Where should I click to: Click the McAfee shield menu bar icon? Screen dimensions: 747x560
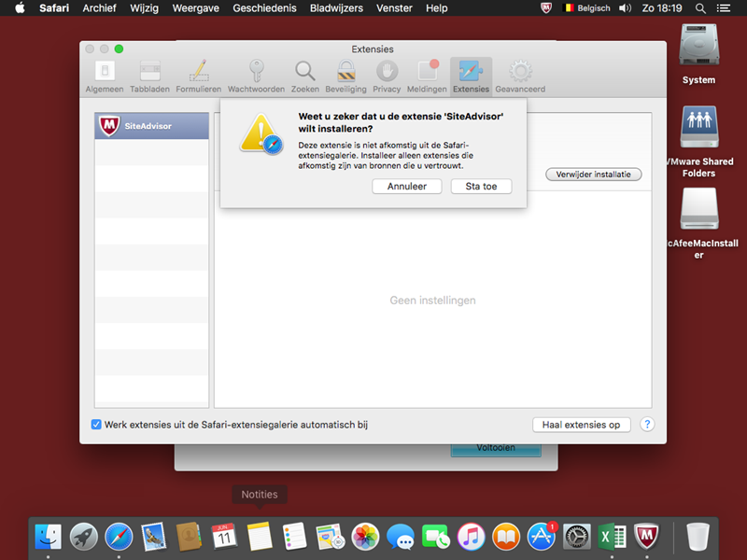click(546, 8)
